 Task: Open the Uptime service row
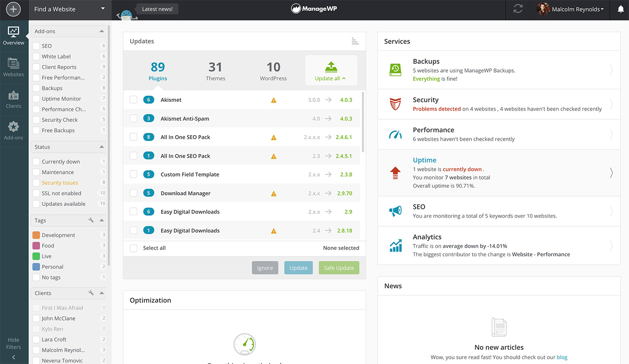click(x=498, y=173)
